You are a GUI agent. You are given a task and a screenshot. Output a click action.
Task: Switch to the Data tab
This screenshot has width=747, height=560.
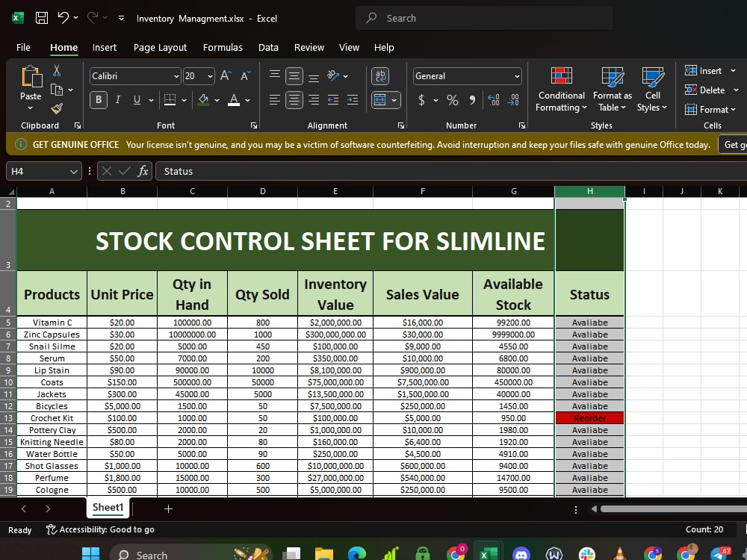click(x=268, y=47)
